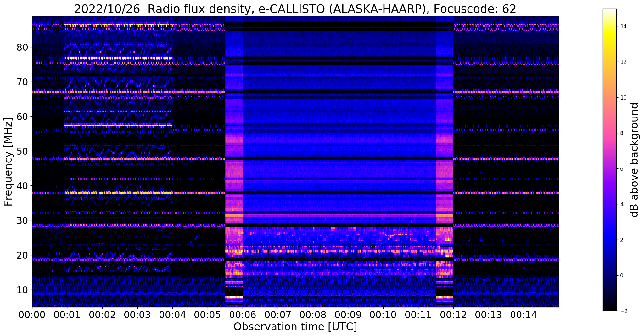This screenshot has height=336, width=644.
Task: Select the 12 tick on the colorbar
Action: (623, 62)
